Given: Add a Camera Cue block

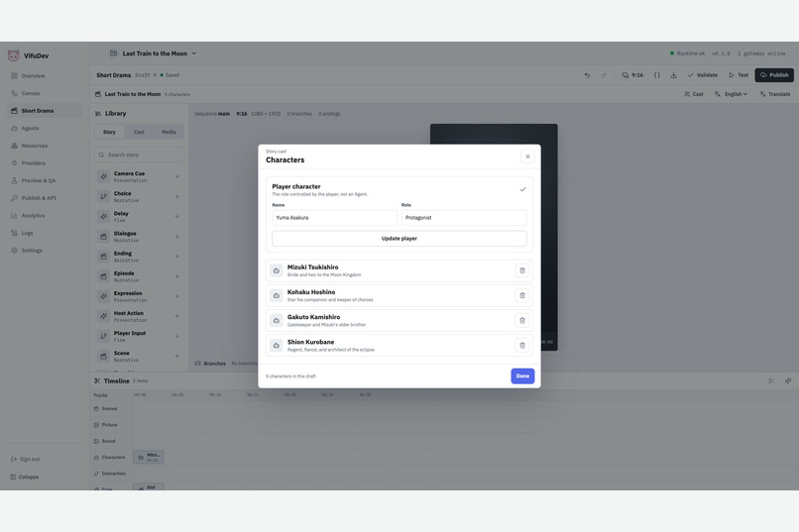Looking at the screenshot, I should tap(176, 176).
